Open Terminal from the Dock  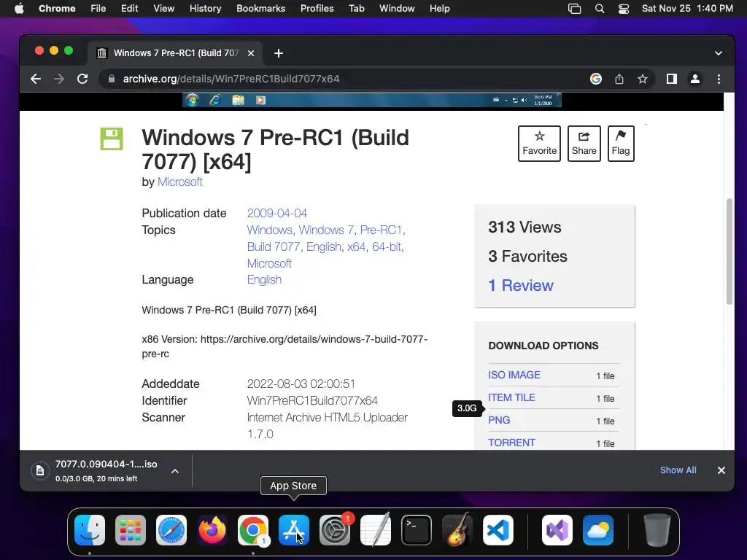[x=417, y=530]
